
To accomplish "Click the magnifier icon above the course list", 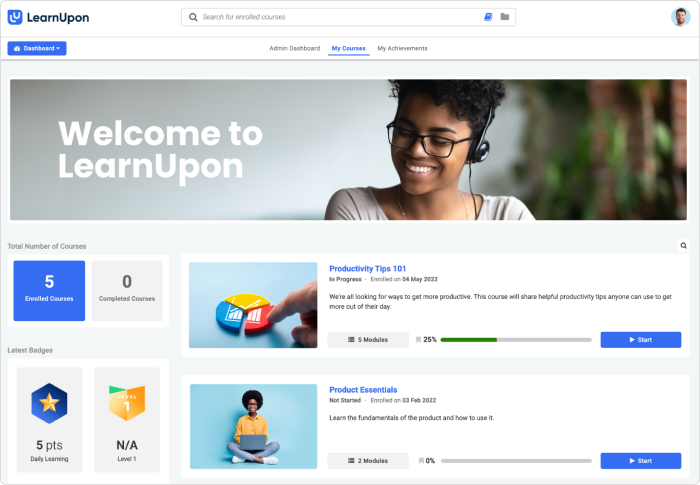I will [684, 245].
